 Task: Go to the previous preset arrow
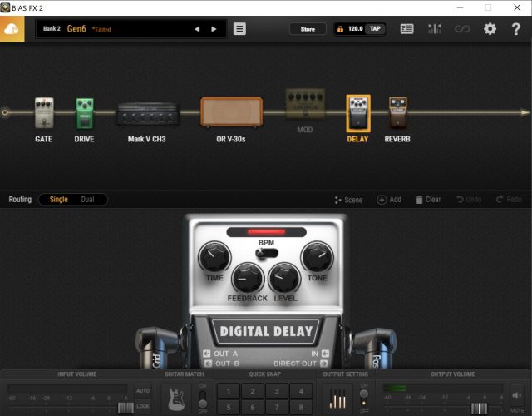click(x=197, y=29)
